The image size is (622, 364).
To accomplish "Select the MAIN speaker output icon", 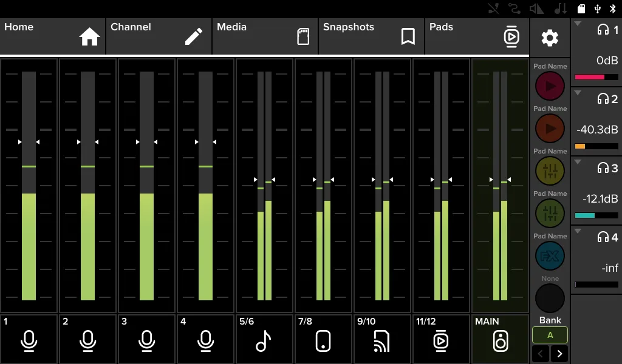I will [x=501, y=340].
